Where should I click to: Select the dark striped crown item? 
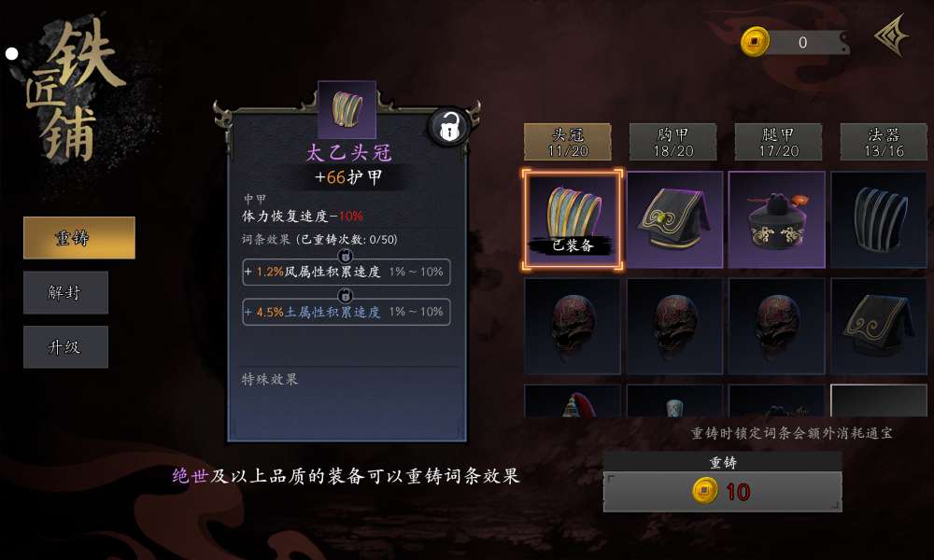tap(879, 219)
